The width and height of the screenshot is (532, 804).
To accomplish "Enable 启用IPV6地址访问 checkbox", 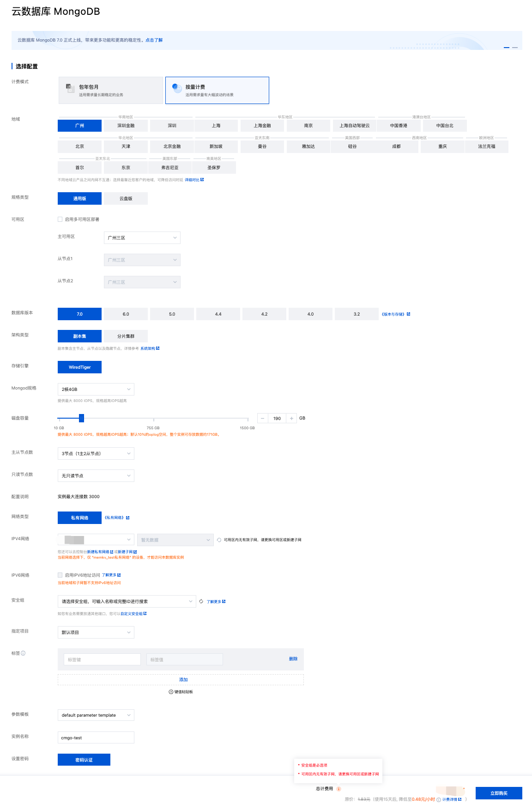I will pos(60,575).
